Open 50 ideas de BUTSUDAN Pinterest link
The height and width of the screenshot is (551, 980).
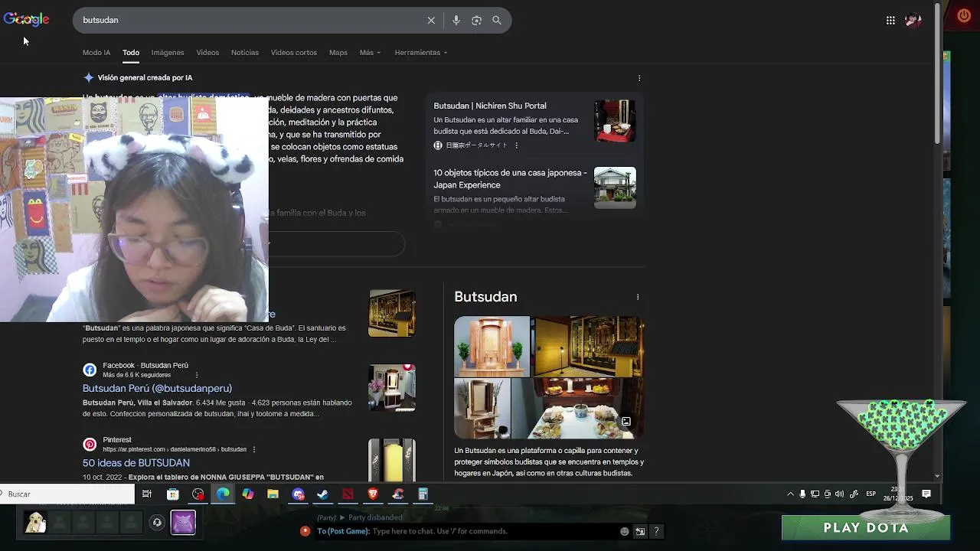click(x=136, y=463)
